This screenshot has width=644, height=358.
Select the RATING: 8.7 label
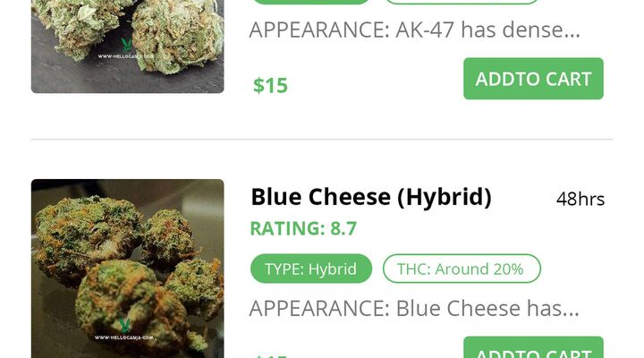pyautogui.click(x=303, y=228)
